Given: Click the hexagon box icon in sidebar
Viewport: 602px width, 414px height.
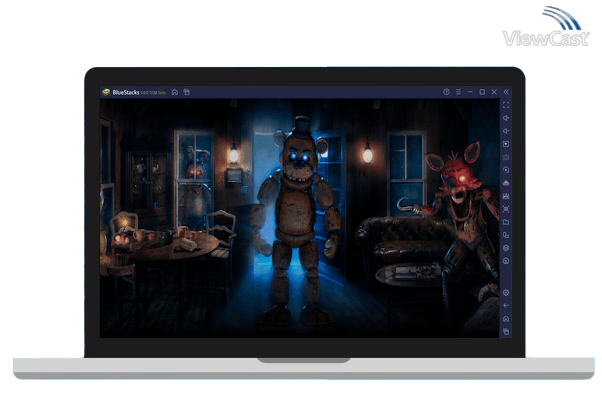Looking at the screenshot, I should 506,248.
